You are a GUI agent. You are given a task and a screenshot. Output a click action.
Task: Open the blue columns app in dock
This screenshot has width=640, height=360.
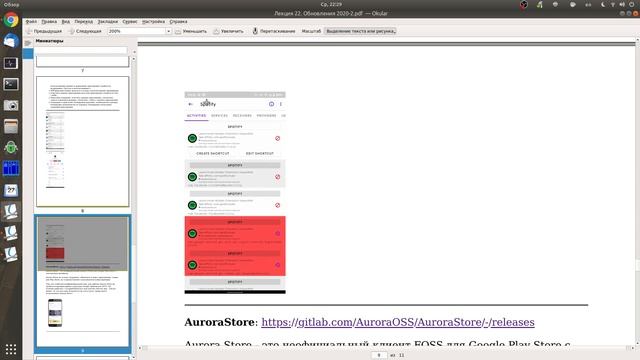[11, 169]
